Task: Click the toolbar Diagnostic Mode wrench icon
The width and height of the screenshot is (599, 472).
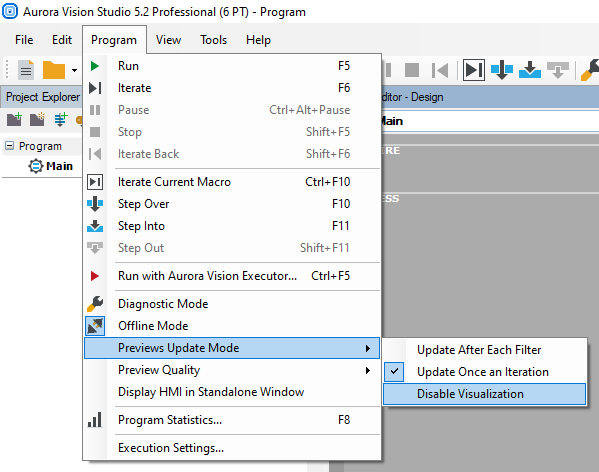Action: (x=590, y=70)
